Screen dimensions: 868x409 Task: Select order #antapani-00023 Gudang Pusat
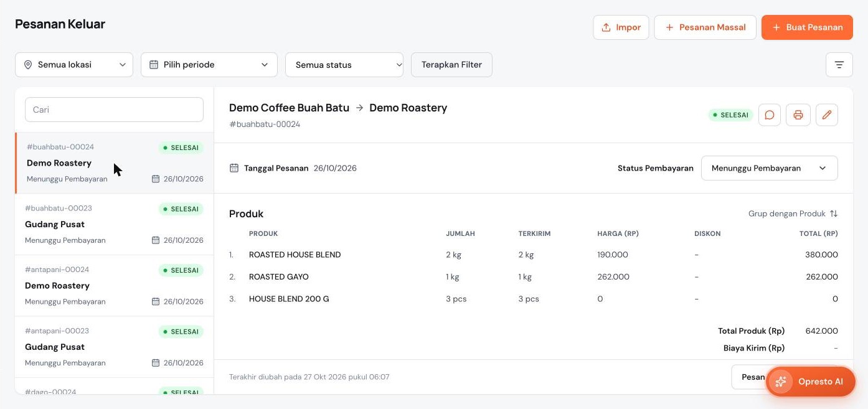tap(115, 347)
